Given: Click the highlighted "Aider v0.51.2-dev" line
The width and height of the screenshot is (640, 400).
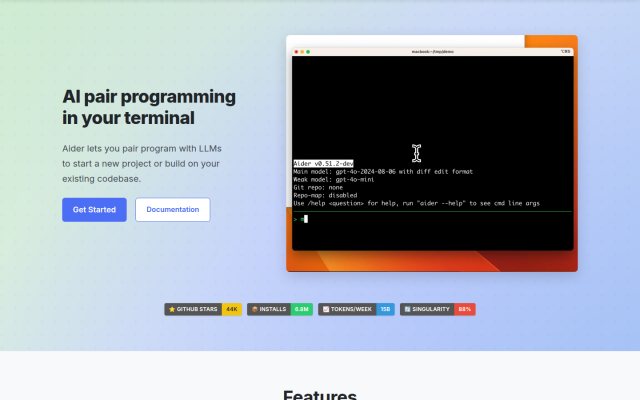Looking at the screenshot, I should tap(323, 164).
